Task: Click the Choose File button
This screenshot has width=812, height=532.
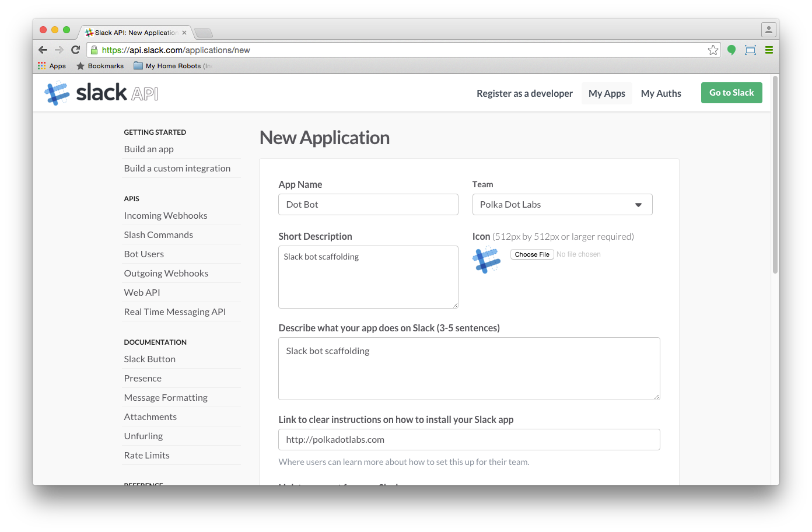Action: [x=532, y=254]
